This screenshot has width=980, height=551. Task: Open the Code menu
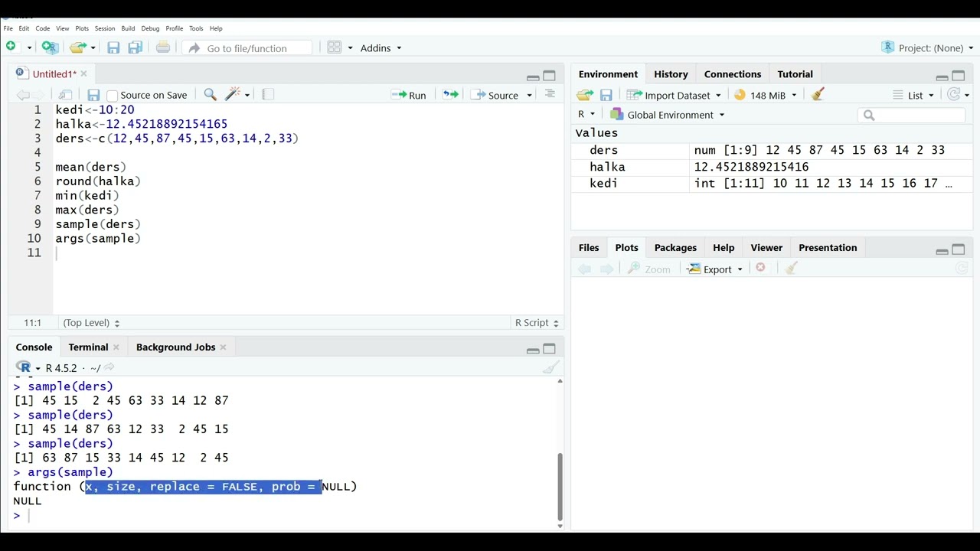coord(43,28)
